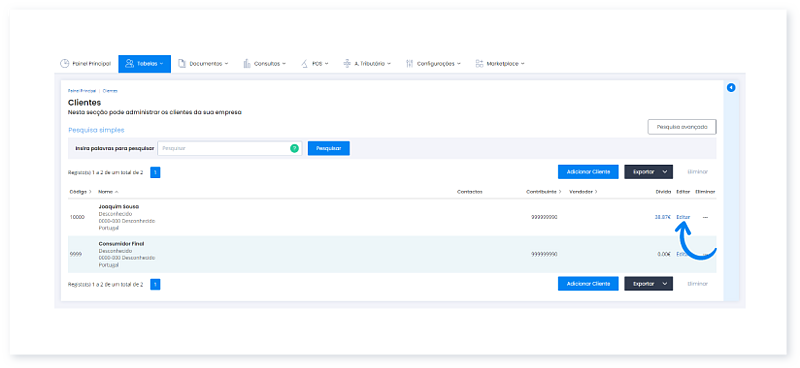
Task: Click the Documentos page icon
Action: [x=181, y=64]
